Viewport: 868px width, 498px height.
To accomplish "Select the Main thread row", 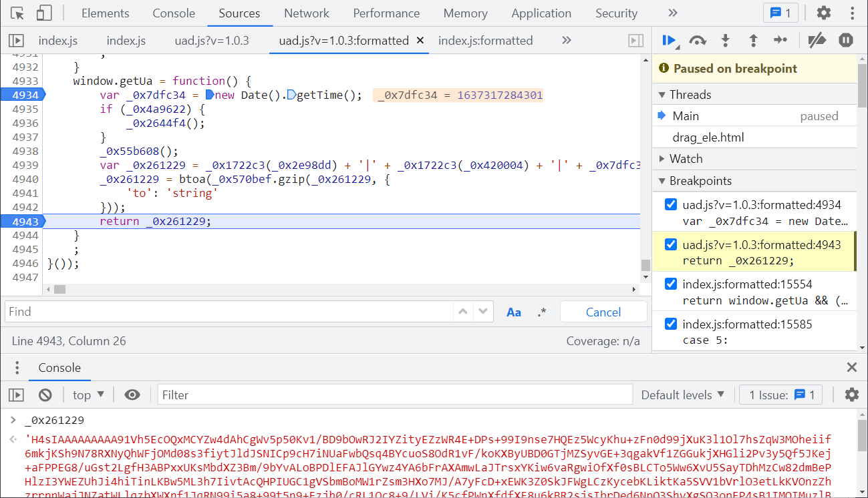I will 754,116.
